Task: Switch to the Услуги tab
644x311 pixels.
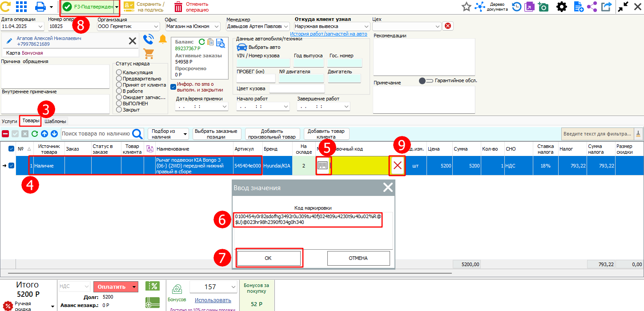Action: (9, 121)
